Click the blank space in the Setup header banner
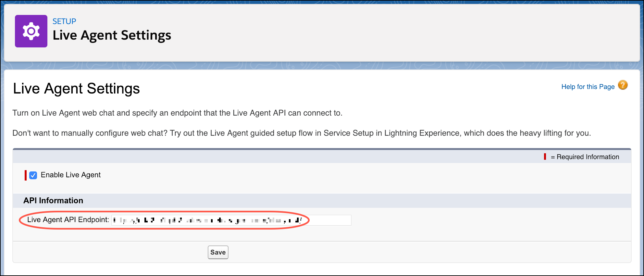 (x=390, y=32)
